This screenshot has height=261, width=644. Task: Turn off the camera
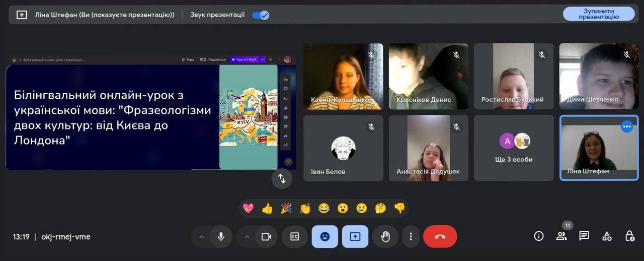[266, 236]
